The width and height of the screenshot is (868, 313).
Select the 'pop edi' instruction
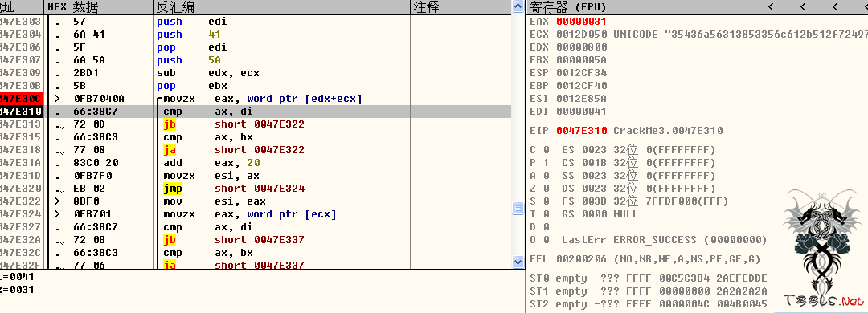pos(191,47)
